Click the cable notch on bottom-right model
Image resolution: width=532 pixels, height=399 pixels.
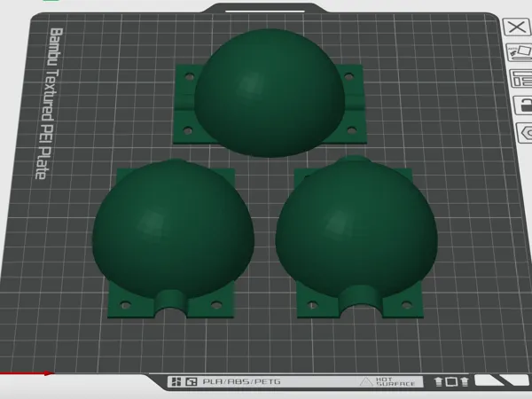pyautogui.click(x=360, y=301)
